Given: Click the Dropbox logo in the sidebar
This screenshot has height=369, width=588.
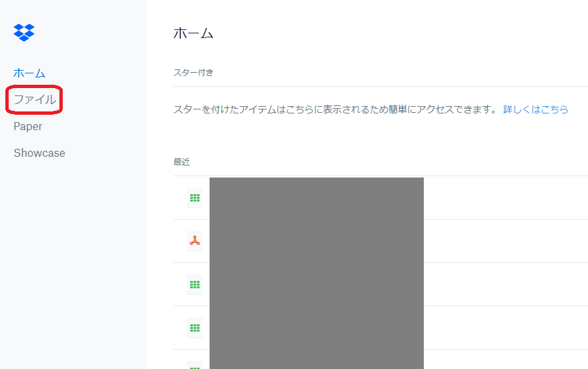Looking at the screenshot, I should click(24, 33).
